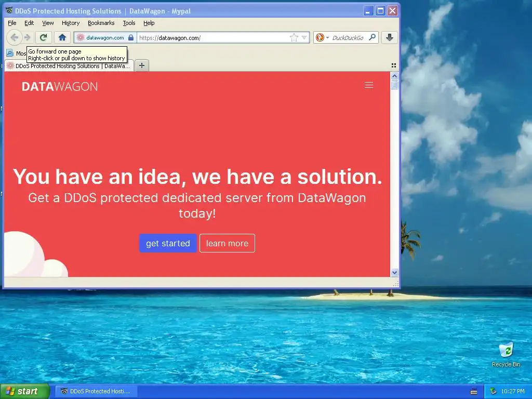Open the Most Visited bookmarks folder
Image resolution: width=532 pixels, height=399 pixels.
(x=16, y=54)
